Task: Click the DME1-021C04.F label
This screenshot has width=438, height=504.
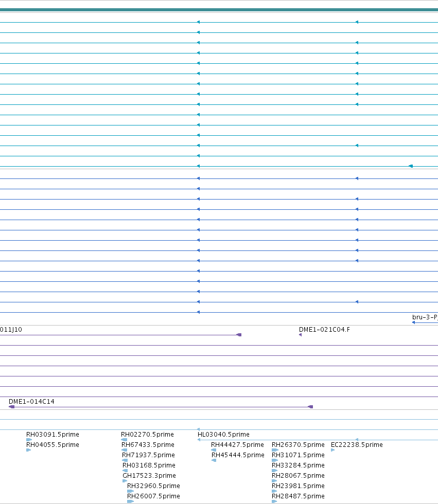Action: (324, 330)
